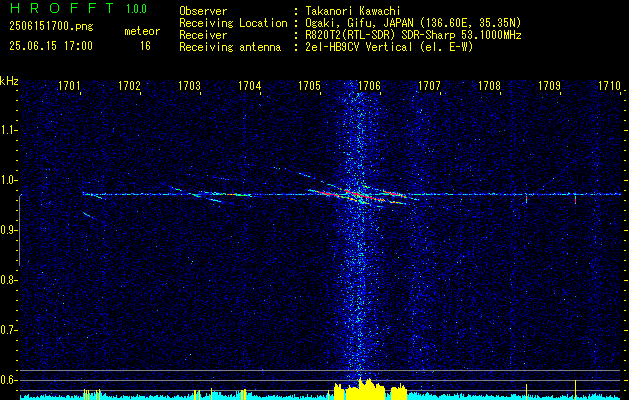Click the 0.8 kHz frequency label
629x400 pixels.
pyautogui.click(x=9, y=280)
